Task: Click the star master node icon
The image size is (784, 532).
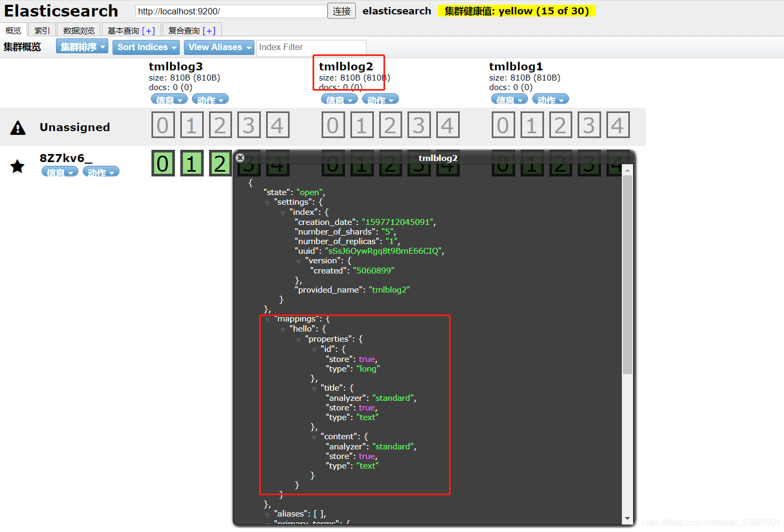Action: pos(18,166)
